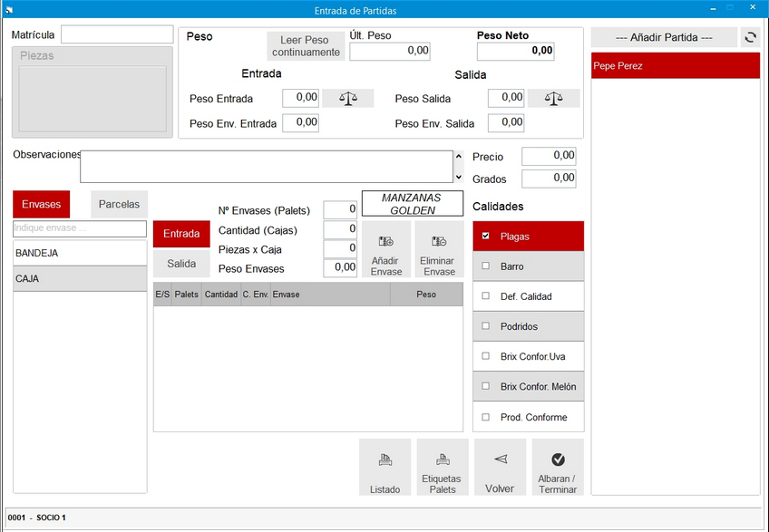Click the Matrícula input field

pyautogui.click(x=117, y=34)
